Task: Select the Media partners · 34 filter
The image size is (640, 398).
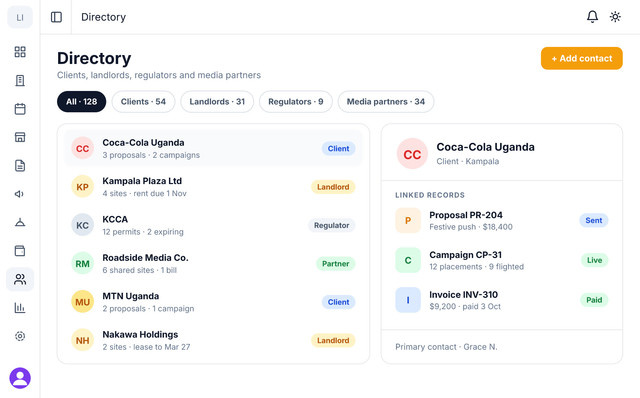Action: tap(386, 102)
